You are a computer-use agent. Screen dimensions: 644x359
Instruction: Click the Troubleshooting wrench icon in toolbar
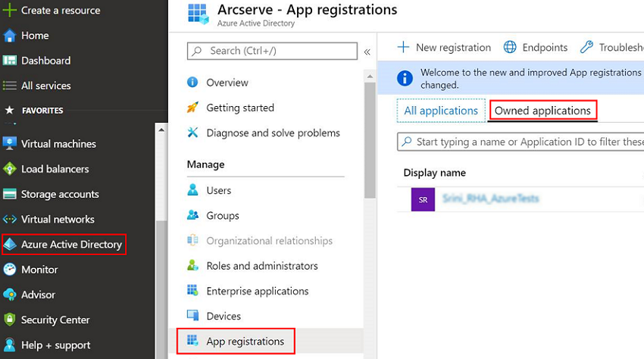click(x=586, y=47)
